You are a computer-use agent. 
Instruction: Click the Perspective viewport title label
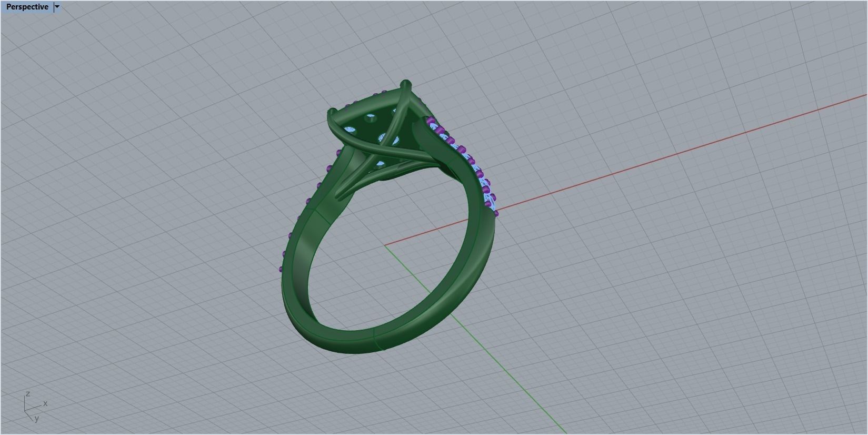coord(27,7)
